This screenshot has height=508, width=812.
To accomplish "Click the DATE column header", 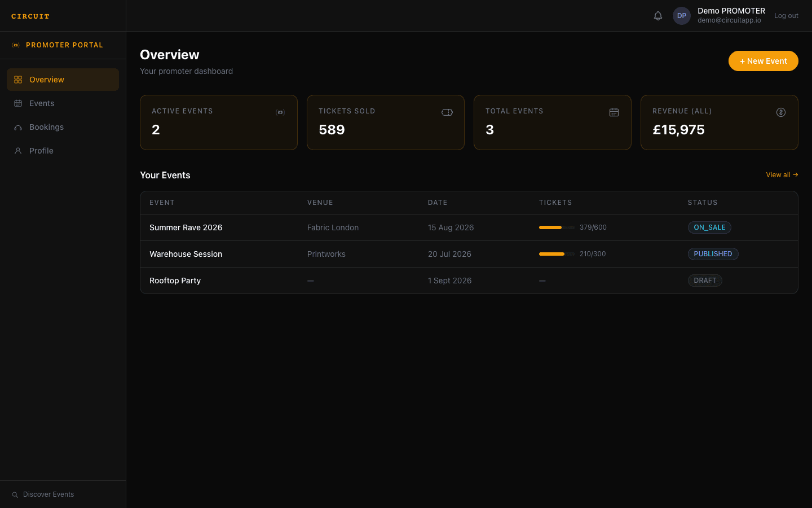I will [x=438, y=203].
